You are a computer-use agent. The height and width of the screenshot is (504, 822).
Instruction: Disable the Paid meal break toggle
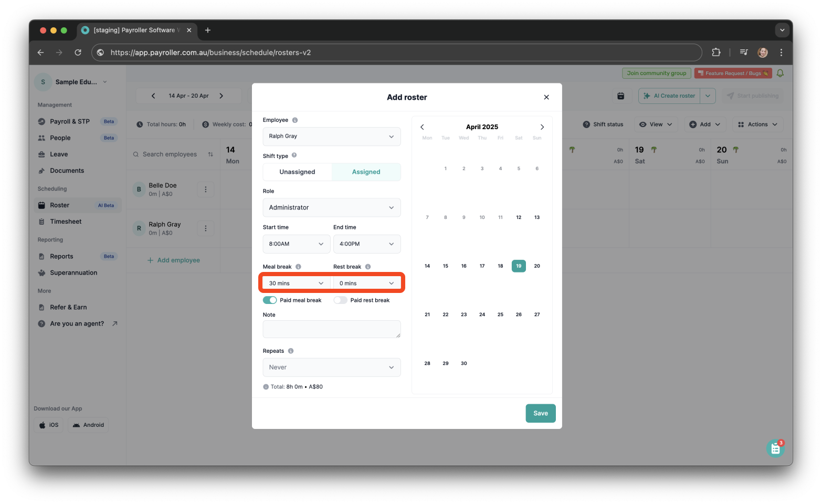point(270,300)
